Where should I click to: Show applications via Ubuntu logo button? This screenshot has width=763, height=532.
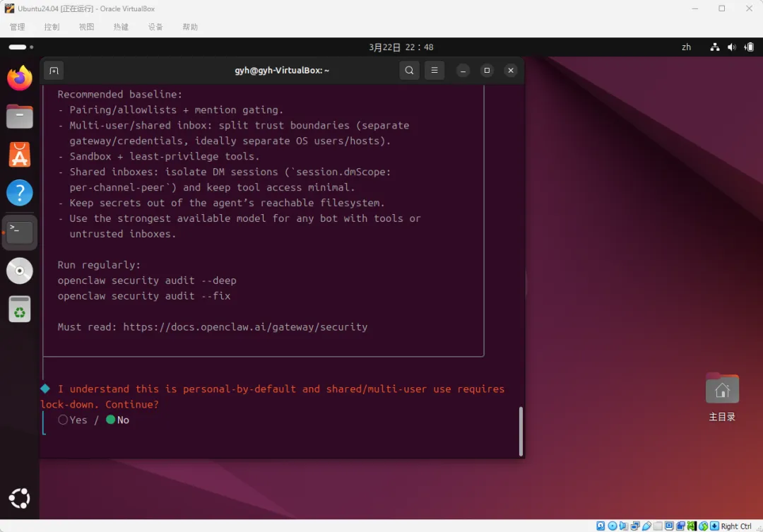tap(20, 498)
